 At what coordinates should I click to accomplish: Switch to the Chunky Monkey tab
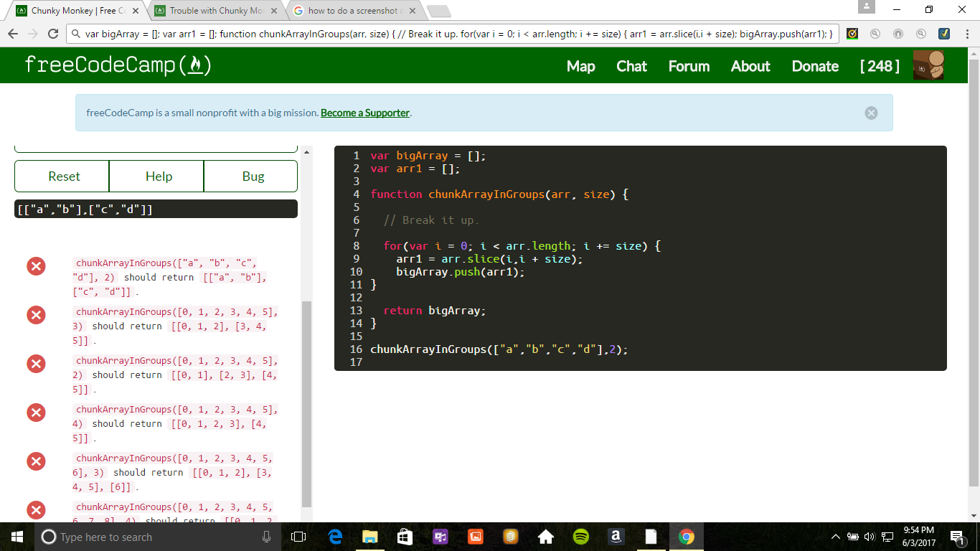tap(79, 11)
